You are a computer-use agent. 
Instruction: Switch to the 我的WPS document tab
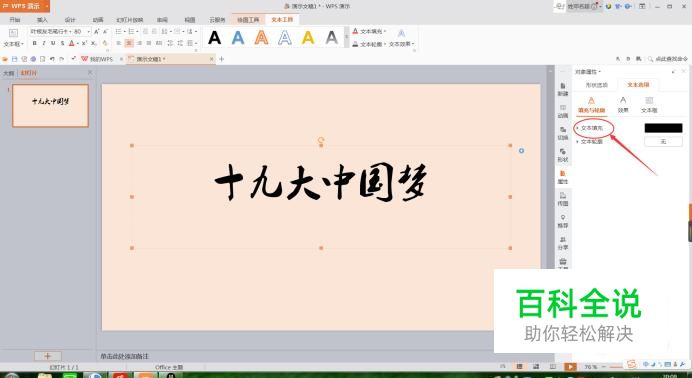pyautogui.click(x=101, y=59)
